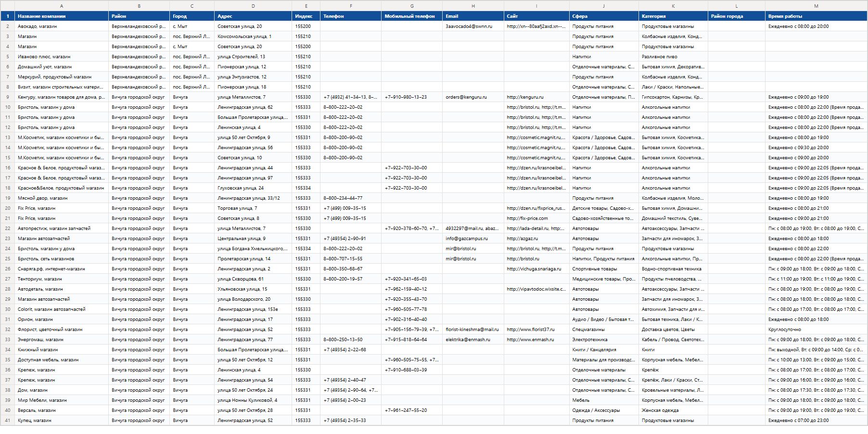Image resolution: width=868 pixels, height=434 pixels.
Task: Click the "Время работы" header cell
Action: tap(816, 16)
